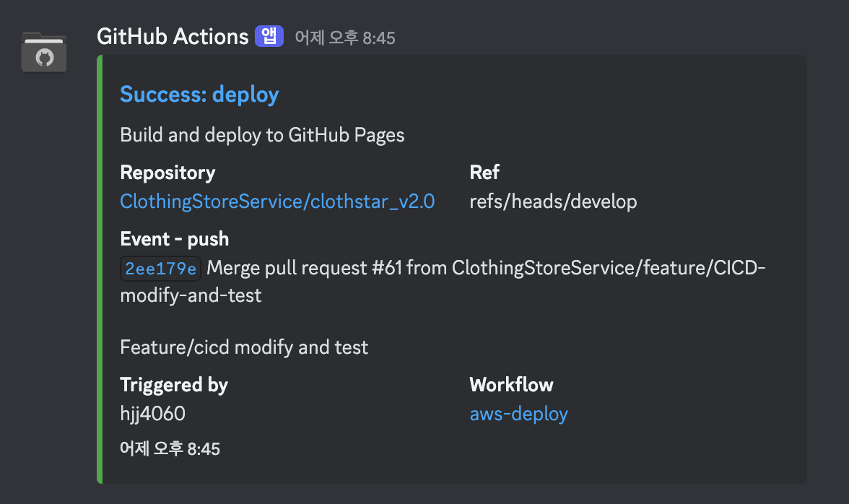Click the 앱 app badge

click(269, 36)
